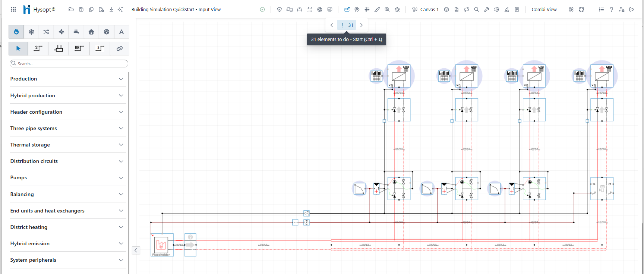This screenshot has width=644, height=274.
Task: Click the component search field
Action: tap(71, 64)
